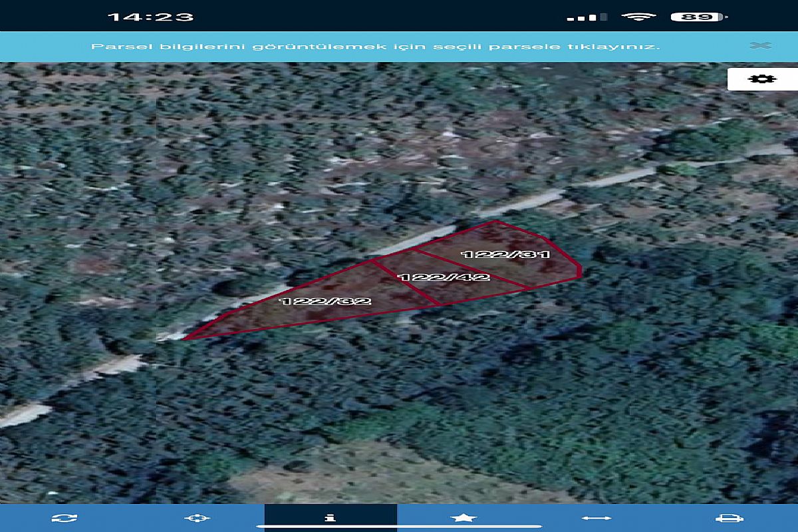Image resolution: width=798 pixels, height=532 pixels.
Task: Tap the Wi-Fi icon in status bar
Action: tap(638, 17)
